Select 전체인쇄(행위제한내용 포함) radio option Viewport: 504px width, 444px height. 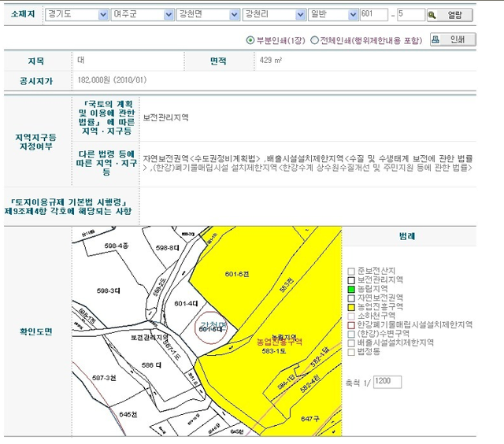(315, 40)
